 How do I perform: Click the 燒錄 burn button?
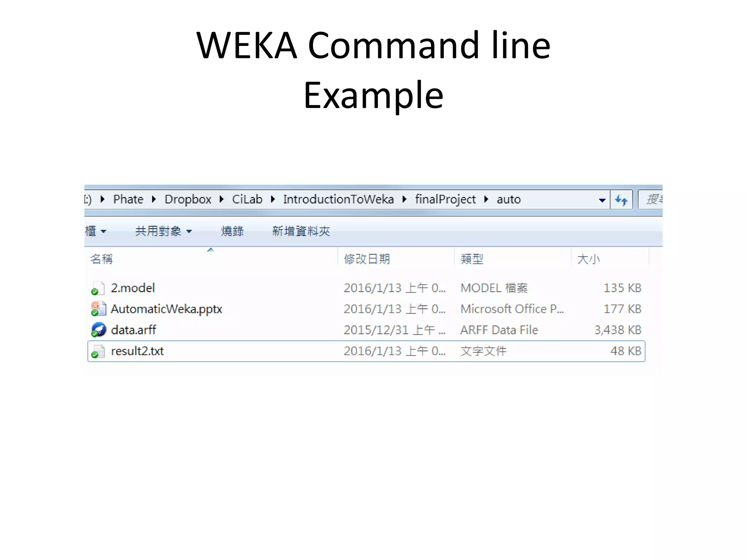tap(232, 231)
